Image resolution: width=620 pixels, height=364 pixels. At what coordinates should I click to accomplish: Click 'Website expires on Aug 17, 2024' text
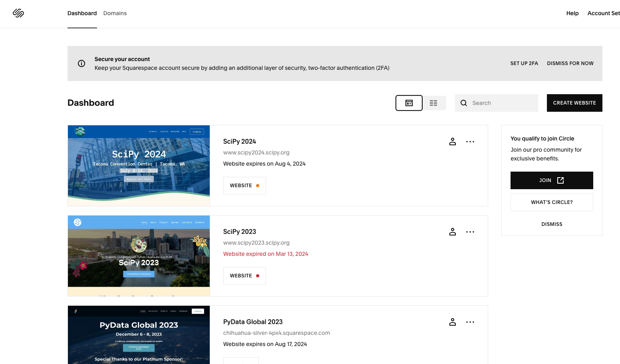265,344
